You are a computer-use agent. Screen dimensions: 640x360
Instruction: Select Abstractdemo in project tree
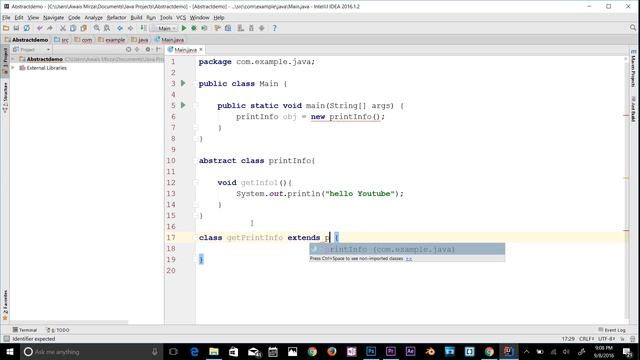point(44,59)
